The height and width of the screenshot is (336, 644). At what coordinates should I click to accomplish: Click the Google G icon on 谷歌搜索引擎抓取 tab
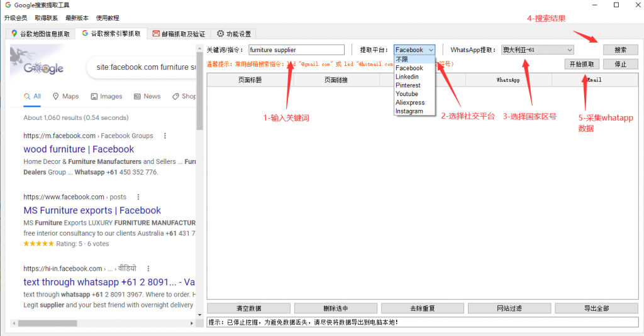[85, 33]
